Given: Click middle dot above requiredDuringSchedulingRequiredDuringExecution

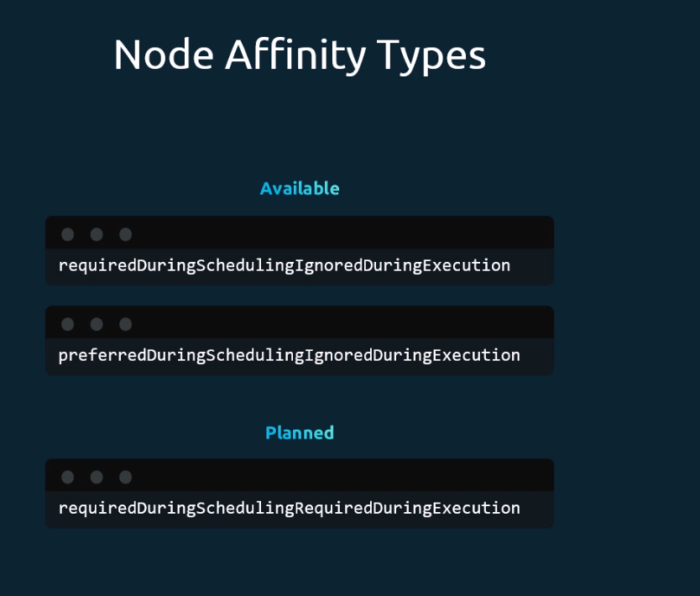Looking at the screenshot, I should (x=97, y=477).
